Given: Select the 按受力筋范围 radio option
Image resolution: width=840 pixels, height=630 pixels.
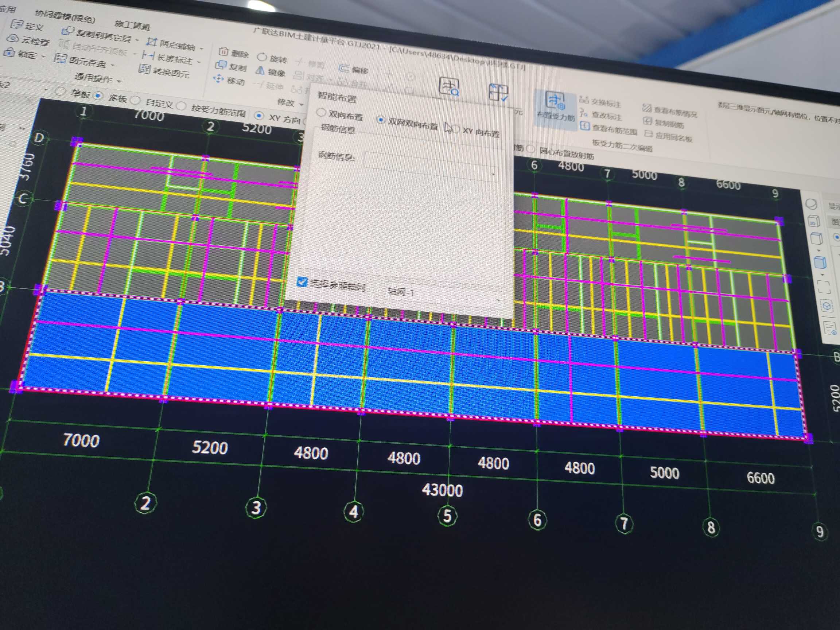Looking at the screenshot, I should (x=182, y=106).
